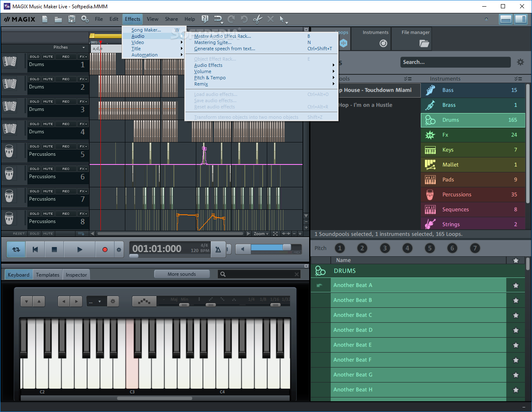Open the File menu
The image size is (532, 412).
[99, 19]
